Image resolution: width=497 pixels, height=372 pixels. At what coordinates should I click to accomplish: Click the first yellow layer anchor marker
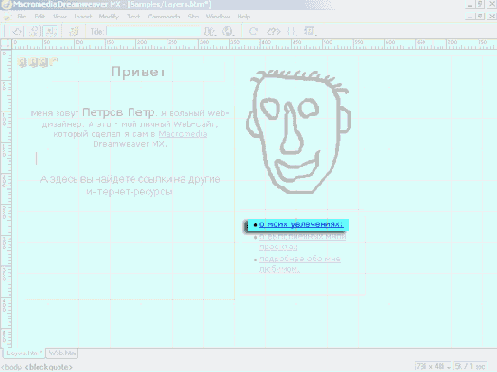tap(22, 62)
